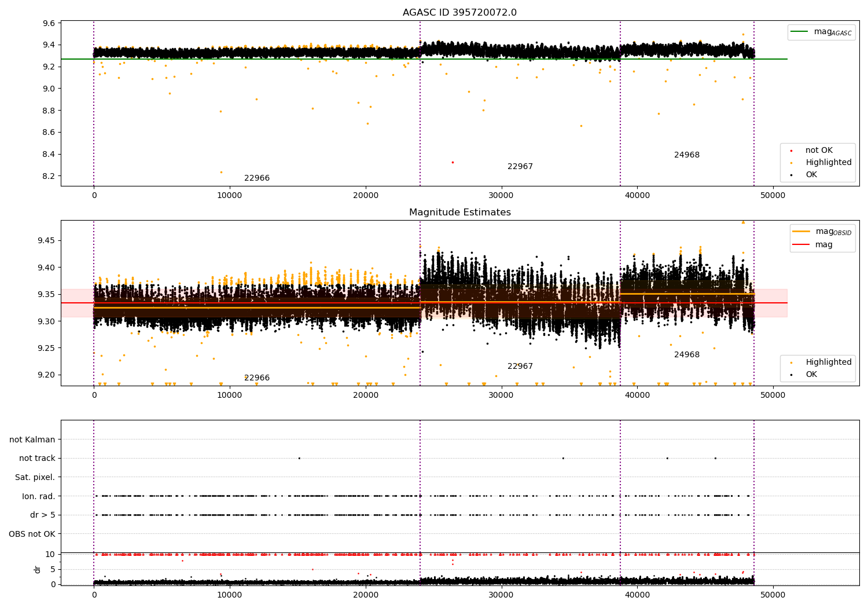Click the 8.8 y-axis tick label
This screenshot has height=608, width=868.
pos(49,111)
